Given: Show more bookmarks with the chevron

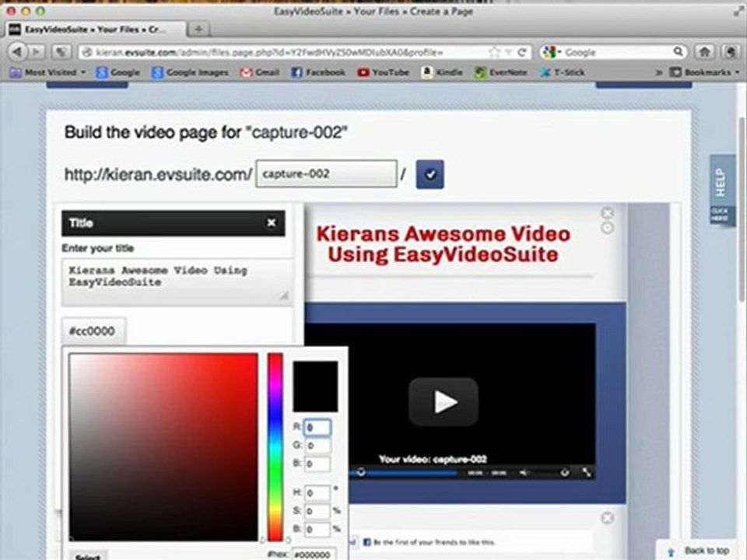Looking at the screenshot, I should [658, 72].
